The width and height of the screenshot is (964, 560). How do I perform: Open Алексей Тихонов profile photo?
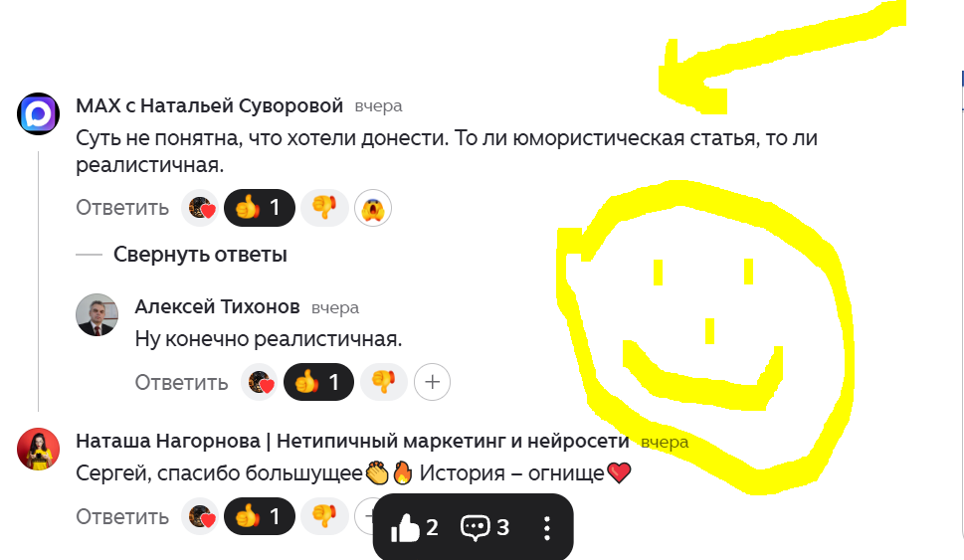(x=96, y=314)
